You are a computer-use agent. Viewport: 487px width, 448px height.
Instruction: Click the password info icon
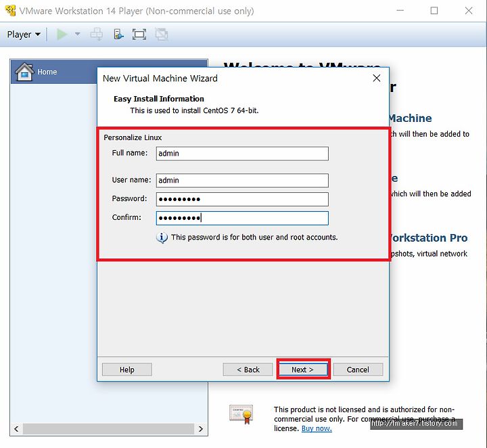click(x=162, y=238)
